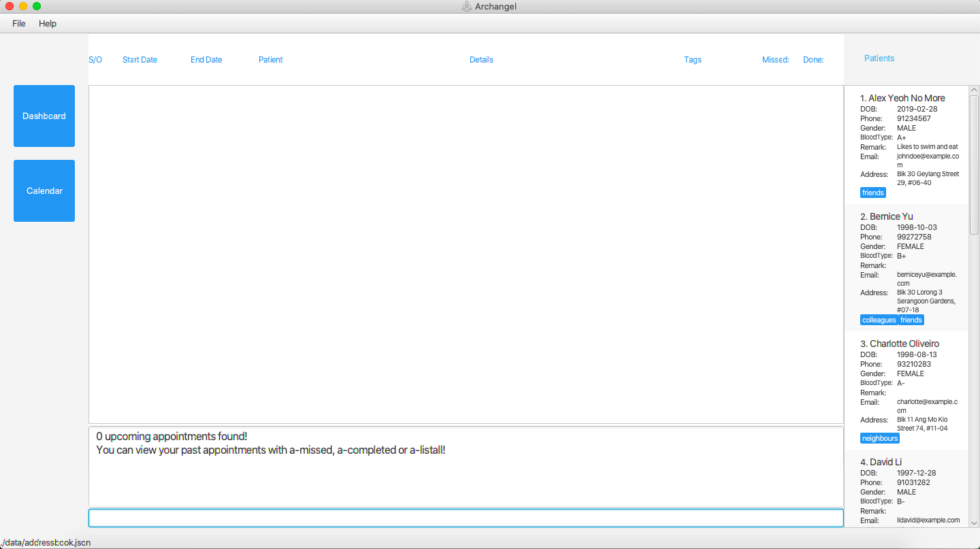Image resolution: width=980 pixels, height=549 pixels.
Task: Click Alex Yeoh's friends tag
Action: coord(873,193)
